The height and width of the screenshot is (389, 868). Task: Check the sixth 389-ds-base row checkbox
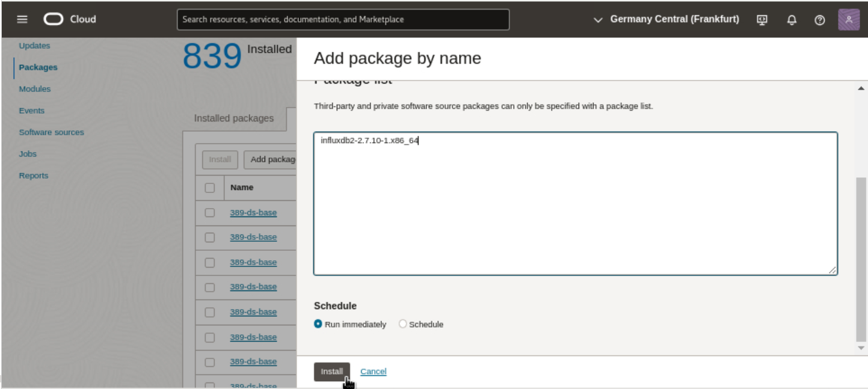(209, 337)
